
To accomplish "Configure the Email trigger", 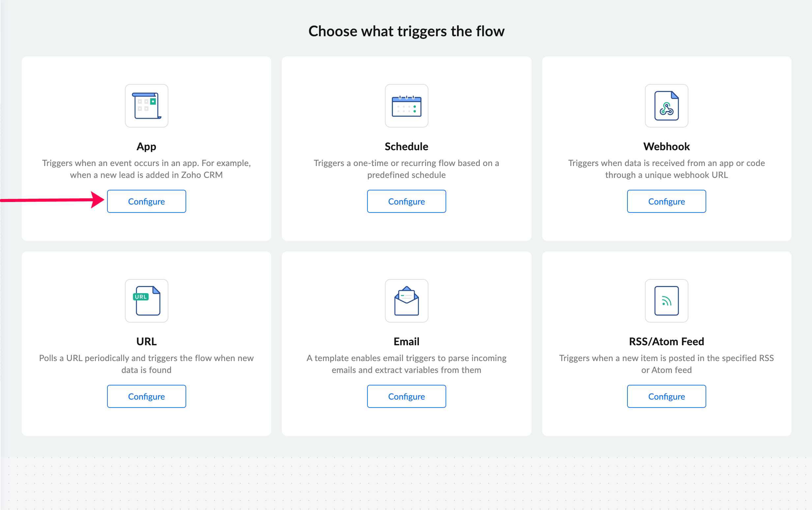I will pos(406,396).
